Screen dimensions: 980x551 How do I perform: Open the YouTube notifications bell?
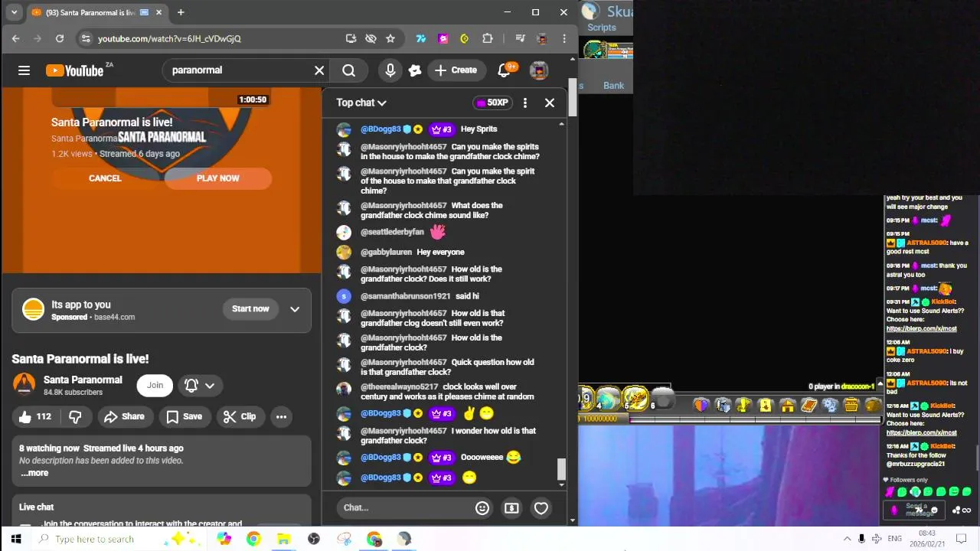(504, 70)
